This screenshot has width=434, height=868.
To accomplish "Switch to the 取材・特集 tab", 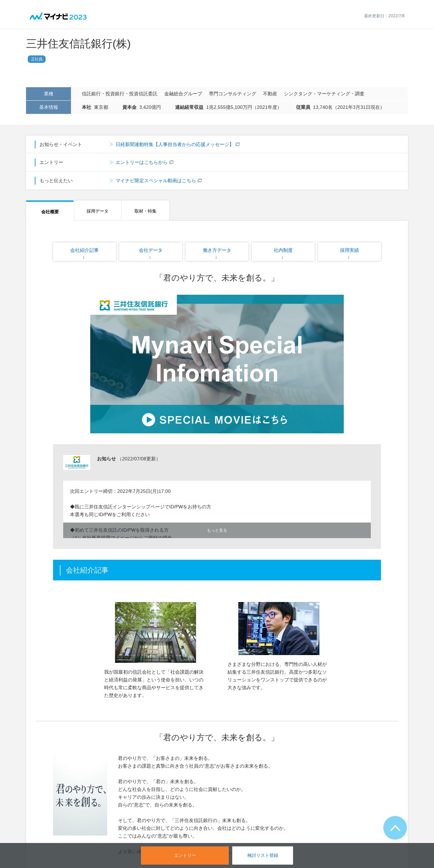I will (145, 211).
